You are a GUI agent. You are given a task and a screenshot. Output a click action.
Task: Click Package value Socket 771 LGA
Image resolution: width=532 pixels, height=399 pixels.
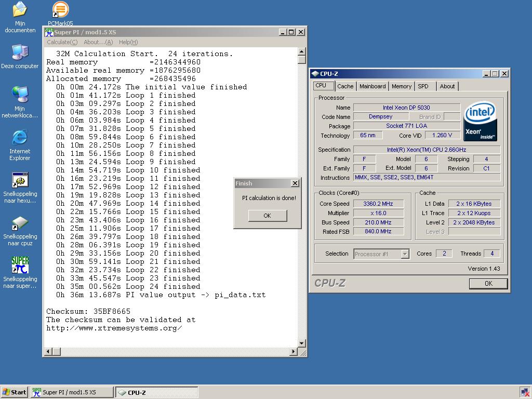(x=406, y=126)
